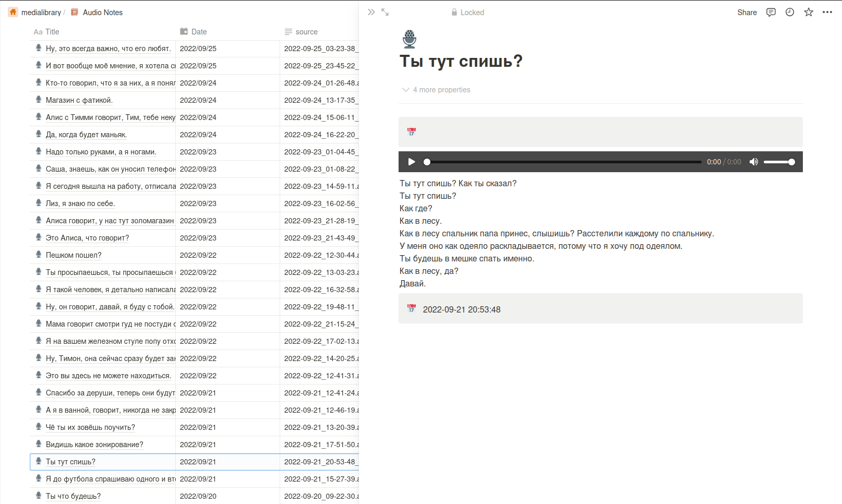Click transcript line 'Ты будешь в мешке спать именно.'
842x504 pixels.
[x=467, y=258]
